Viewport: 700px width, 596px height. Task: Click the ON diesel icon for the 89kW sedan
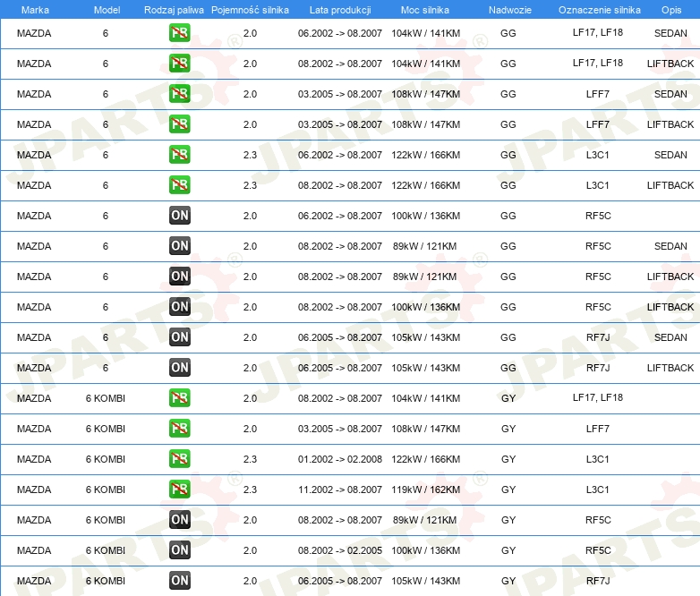[x=179, y=246]
